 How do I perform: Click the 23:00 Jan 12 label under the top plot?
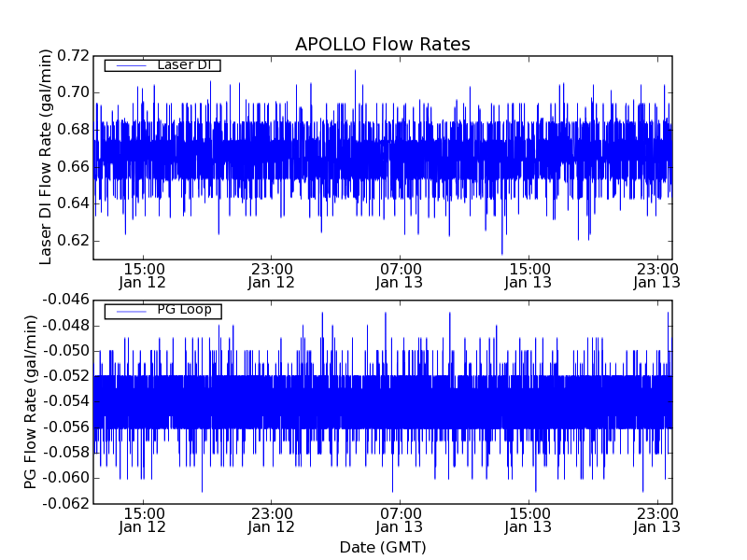click(271, 275)
